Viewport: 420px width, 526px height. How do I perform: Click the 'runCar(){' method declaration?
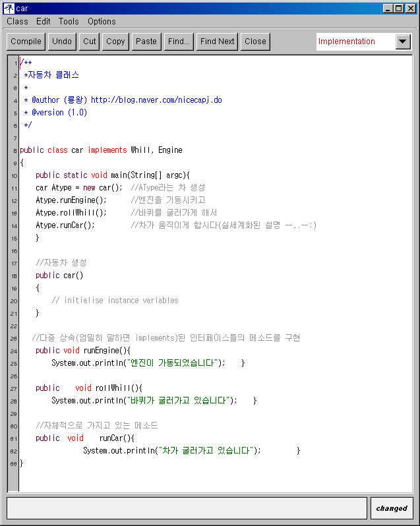pos(117,438)
